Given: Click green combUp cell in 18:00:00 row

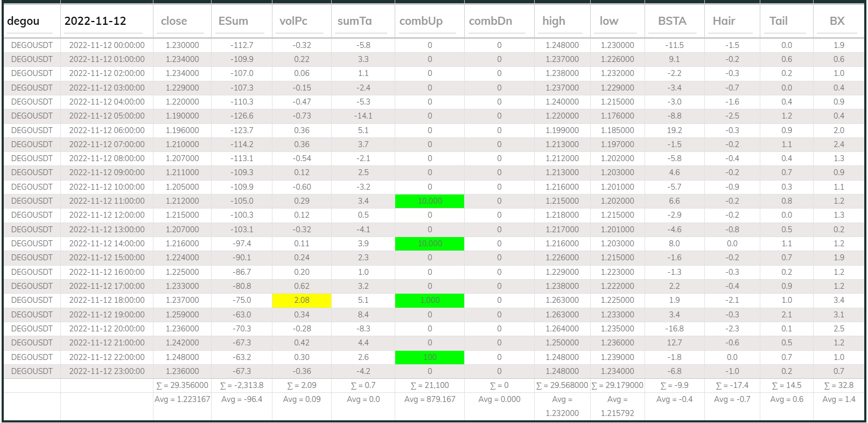Looking at the screenshot, I should tap(429, 300).
